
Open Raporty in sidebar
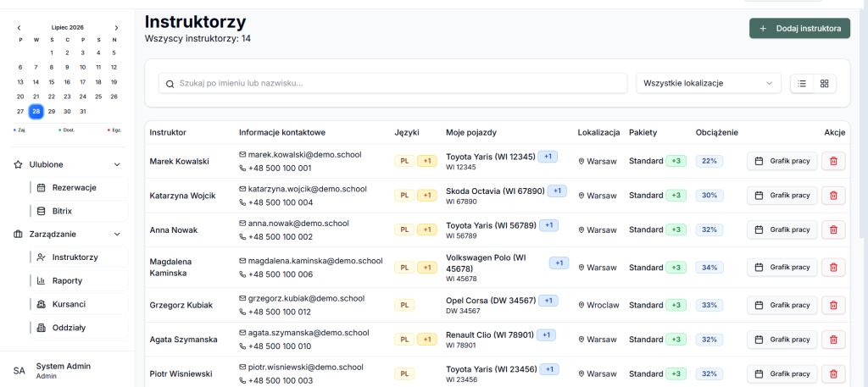coord(79,280)
